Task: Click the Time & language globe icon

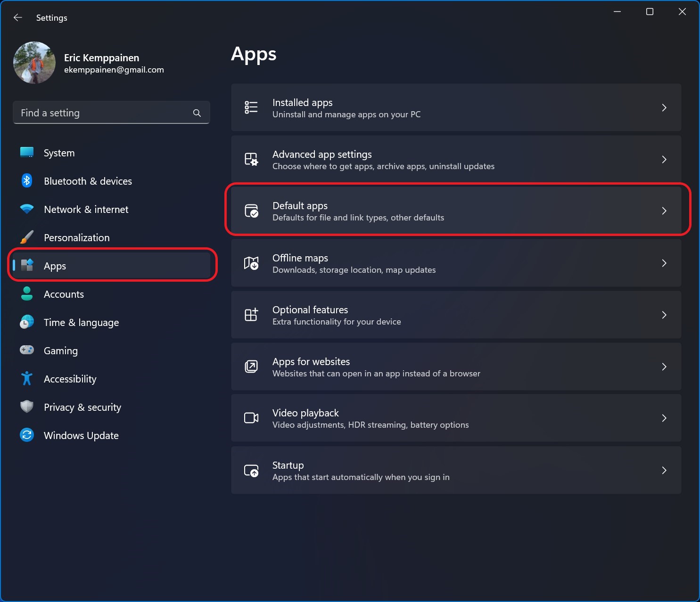Action: coord(27,322)
